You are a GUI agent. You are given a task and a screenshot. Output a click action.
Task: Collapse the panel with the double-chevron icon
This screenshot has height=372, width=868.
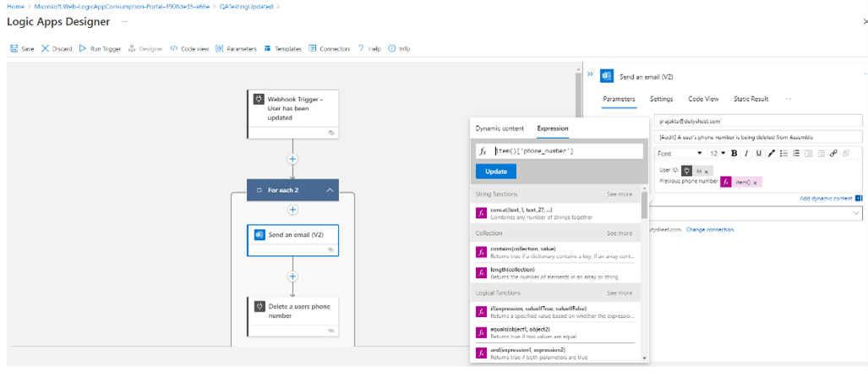pyautogui.click(x=591, y=74)
